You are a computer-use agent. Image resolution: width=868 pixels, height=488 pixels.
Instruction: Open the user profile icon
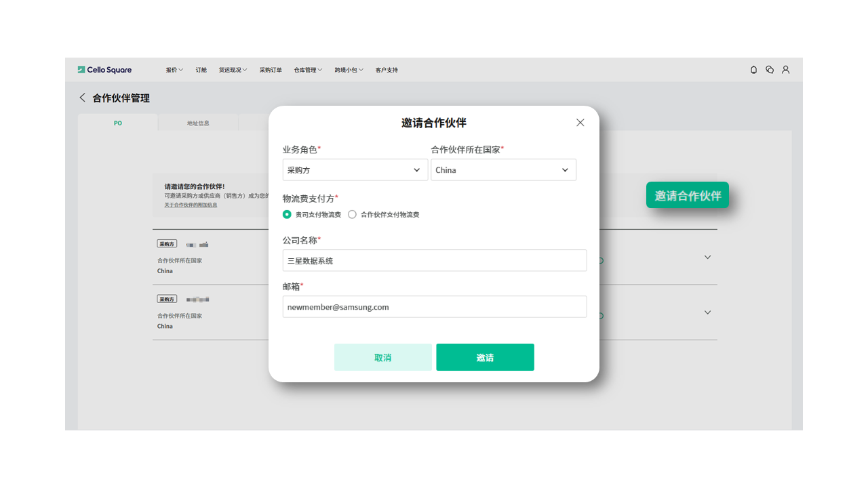point(785,69)
